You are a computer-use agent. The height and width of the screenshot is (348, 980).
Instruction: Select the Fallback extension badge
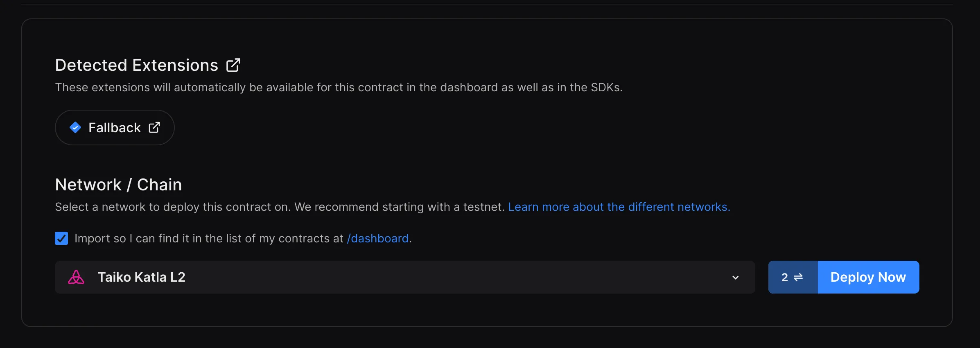click(x=115, y=127)
